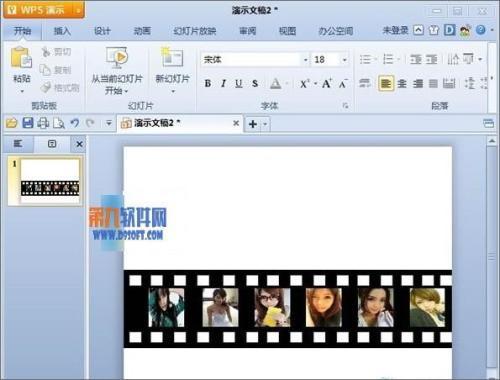This screenshot has height=380, width=500.
Task: Start slideshow from current slide
Action: (116, 58)
